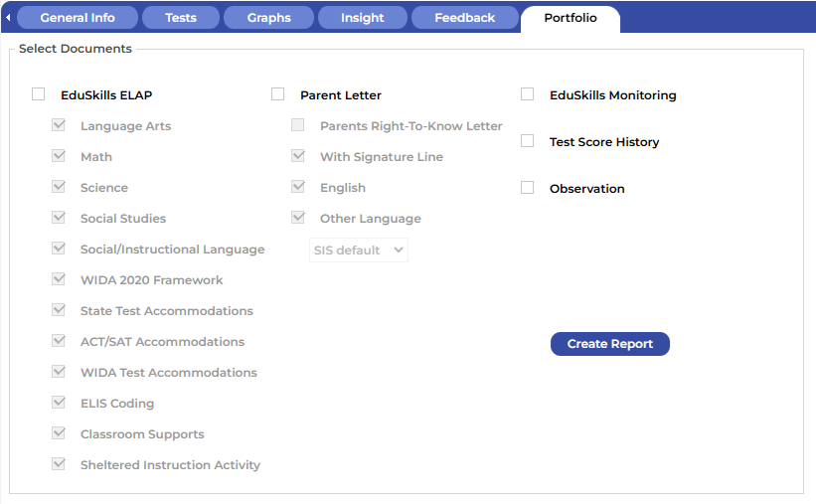
Task: Click the Create Report button
Action: tap(610, 344)
